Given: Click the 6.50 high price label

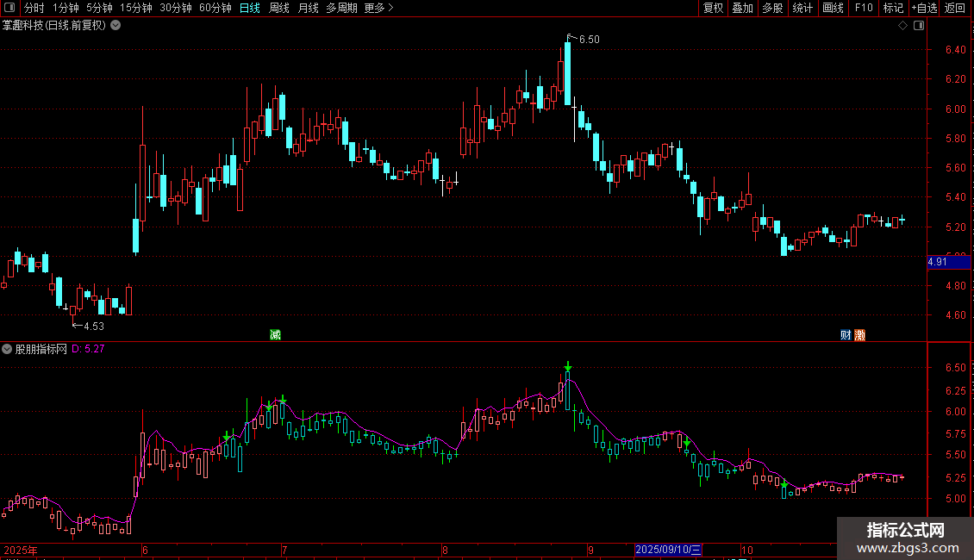Looking at the screenshot, I should click(589, 39).
